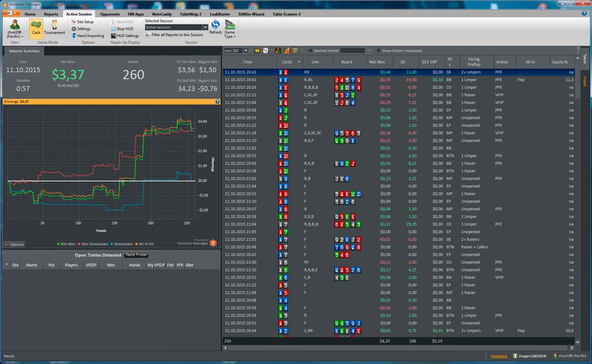
Task: Open Site Setup
Action: point(82,22)
